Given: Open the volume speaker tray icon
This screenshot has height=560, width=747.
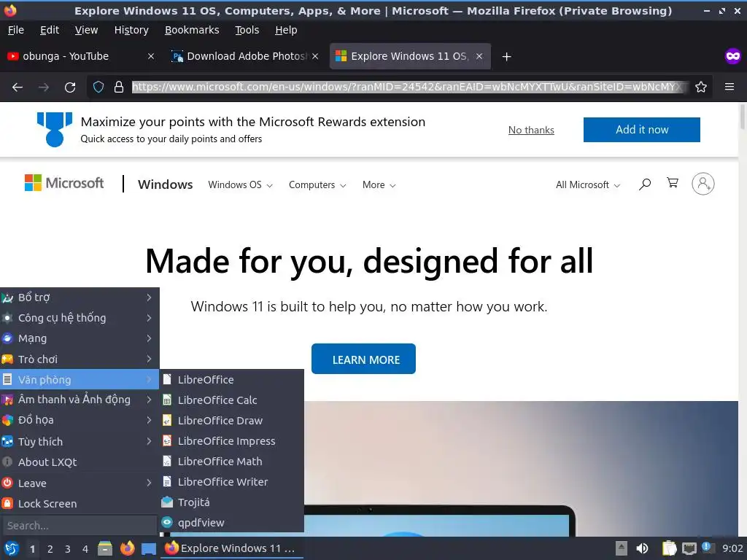Looking at the screenshot, I should (x=642, y=548).
